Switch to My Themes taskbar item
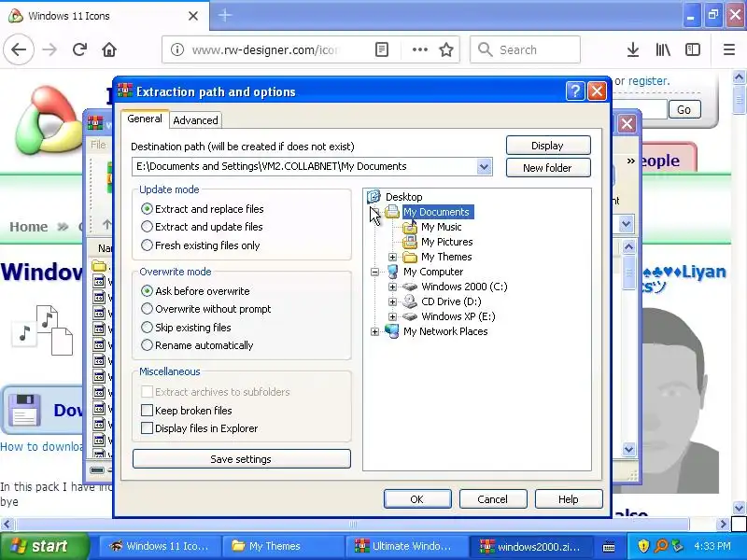 pyautogui.click(x=283, y=546)
